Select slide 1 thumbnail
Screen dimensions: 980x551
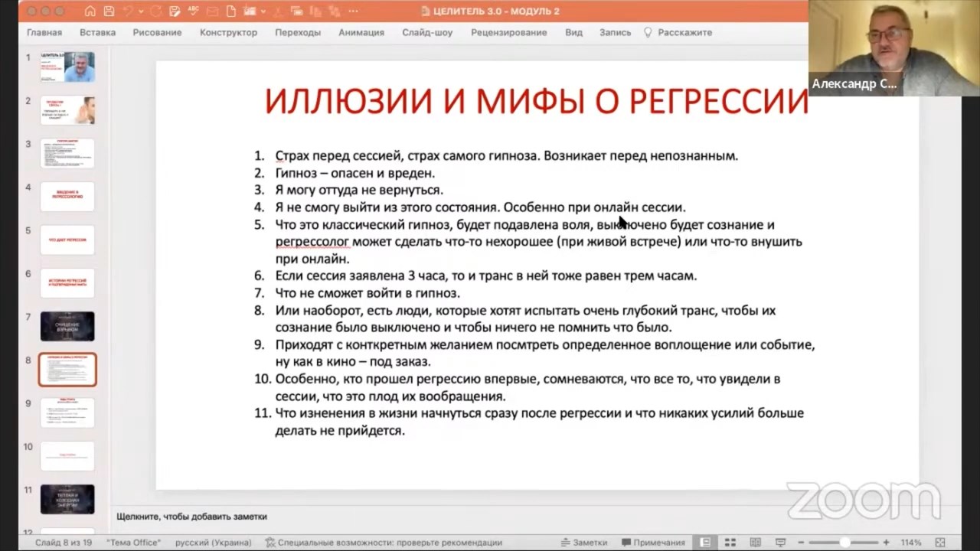click(x=67, y=67)
